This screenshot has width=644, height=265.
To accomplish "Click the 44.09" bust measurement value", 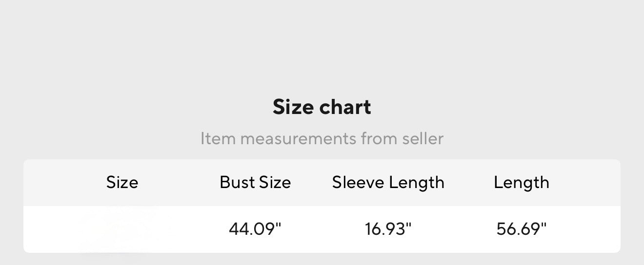I will click(255, 228).
